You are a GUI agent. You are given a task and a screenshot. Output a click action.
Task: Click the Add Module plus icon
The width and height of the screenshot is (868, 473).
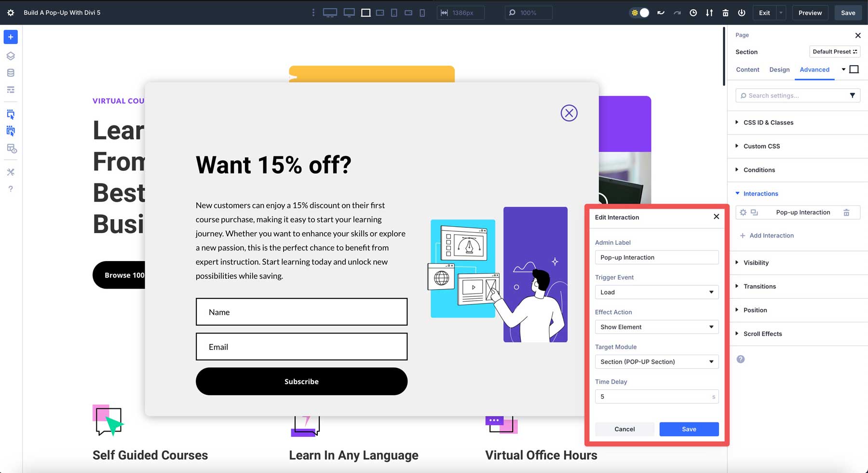[x=11, y=37]
